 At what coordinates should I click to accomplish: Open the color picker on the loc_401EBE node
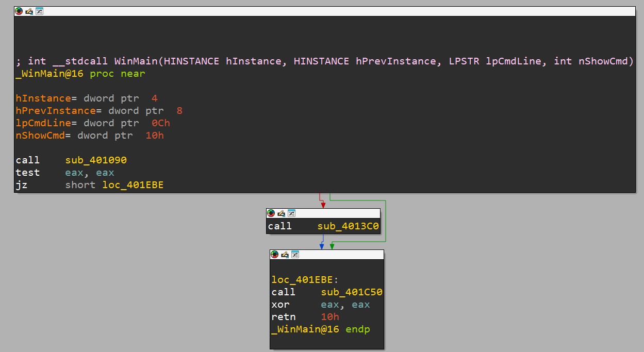[x=275, y=254]
